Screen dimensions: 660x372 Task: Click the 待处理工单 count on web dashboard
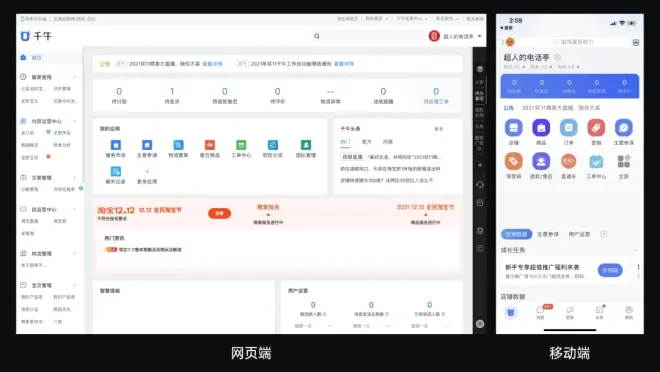pos(436,91)
